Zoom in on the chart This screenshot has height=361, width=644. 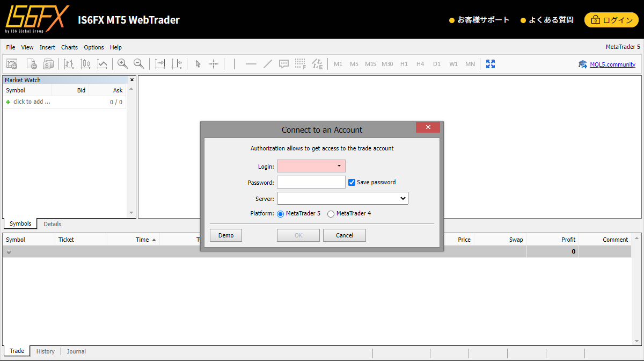pos(123,64)
